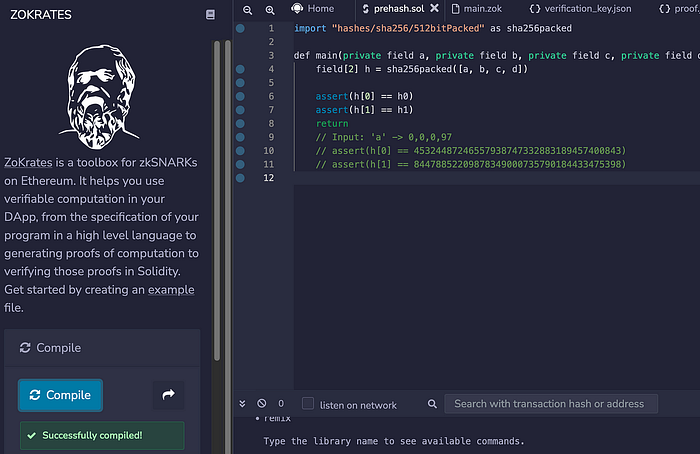
Task: Click the pending transactions counter 0
Action: tap(281, 404)
